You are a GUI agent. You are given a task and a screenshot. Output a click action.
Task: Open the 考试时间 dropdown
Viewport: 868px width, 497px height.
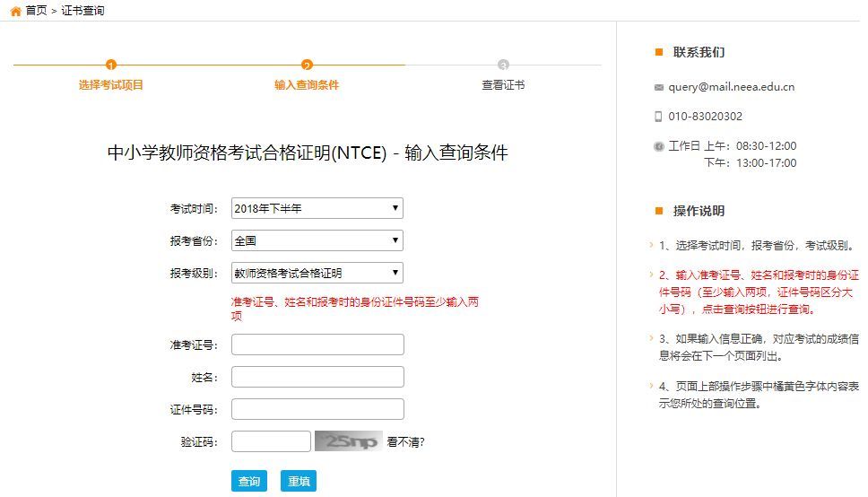point(317,208)
